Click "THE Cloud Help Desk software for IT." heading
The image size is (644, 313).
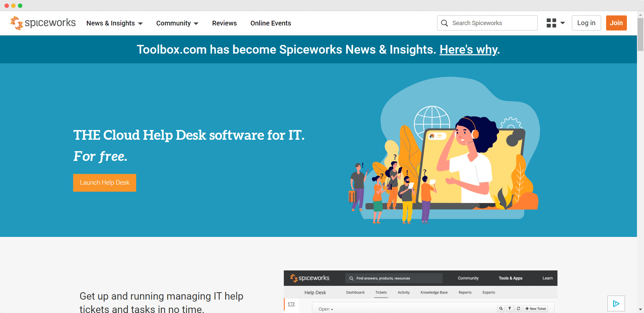[x=189, y=135]
